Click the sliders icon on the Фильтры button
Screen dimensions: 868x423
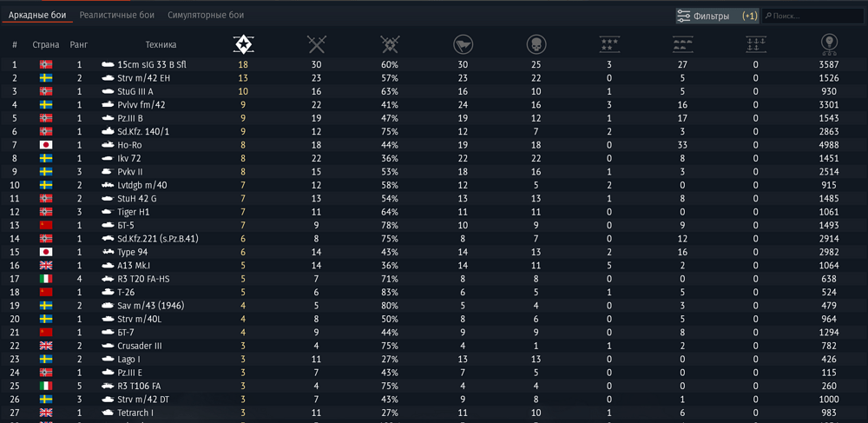(684, 16)
